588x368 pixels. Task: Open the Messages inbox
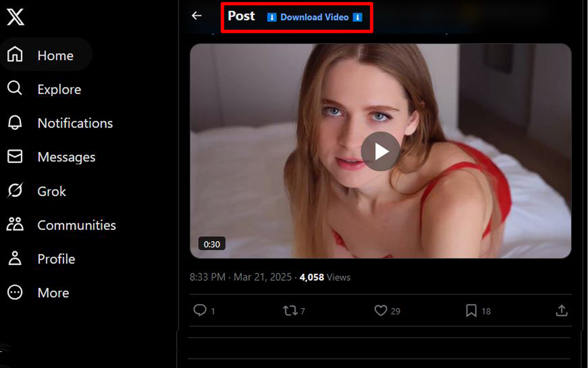click(x=66, y=157)
